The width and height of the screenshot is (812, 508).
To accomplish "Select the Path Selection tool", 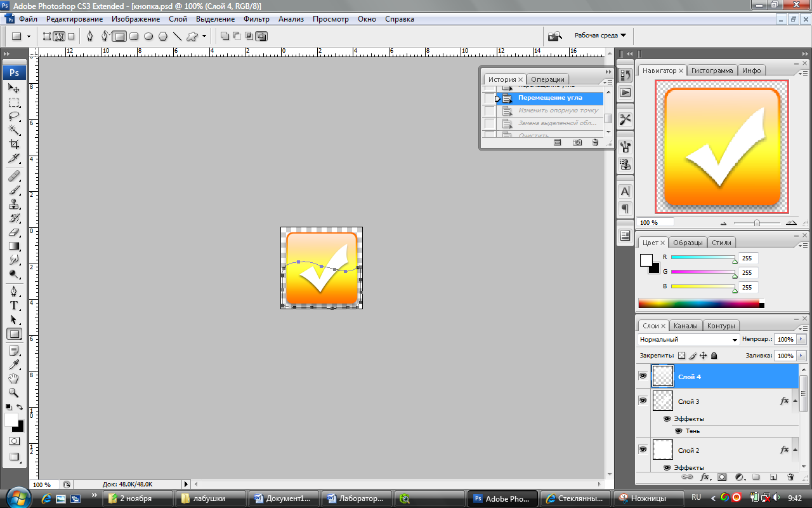I will (x=14, y=320).
